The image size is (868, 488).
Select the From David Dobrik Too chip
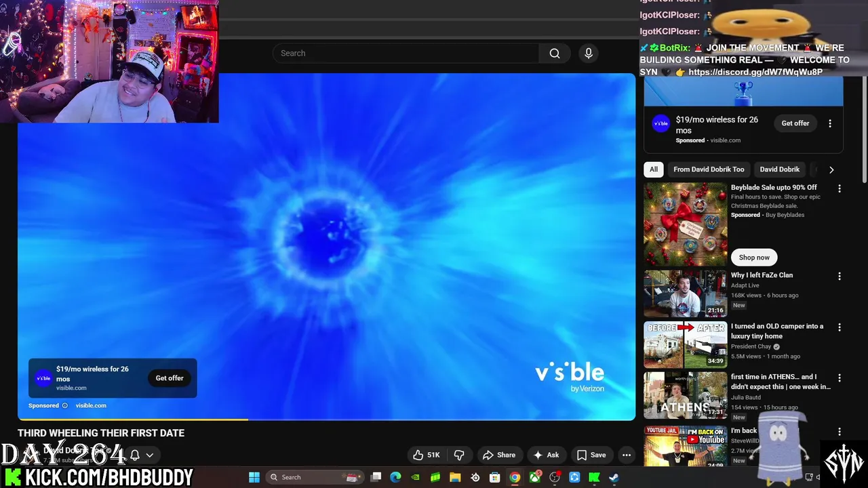pyautogui.click(x=709, y=169)
